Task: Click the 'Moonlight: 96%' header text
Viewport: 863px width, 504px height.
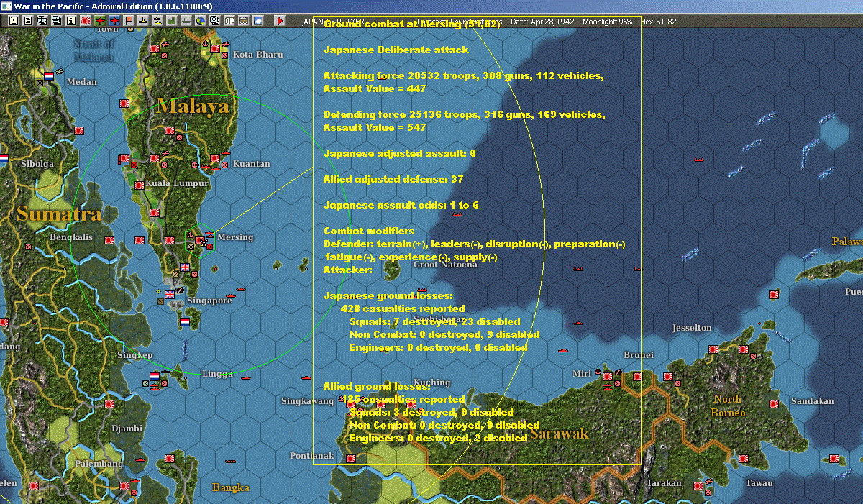Action: [x=606, y=22]
